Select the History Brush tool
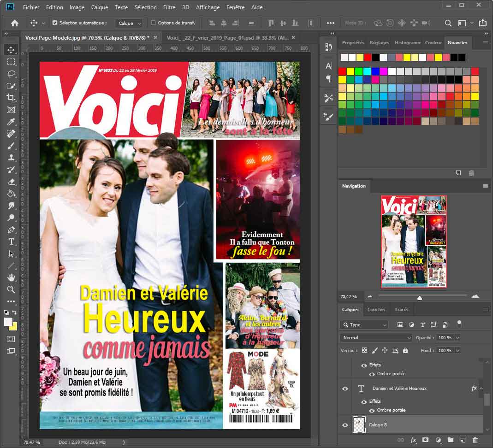The image size is (493, 448). point(11,170)
